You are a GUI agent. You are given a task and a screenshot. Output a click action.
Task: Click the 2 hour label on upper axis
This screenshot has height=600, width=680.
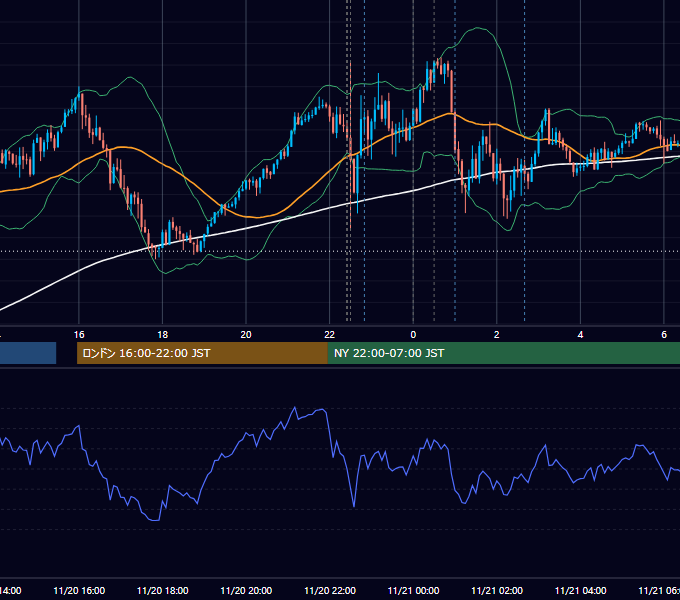pyautogui.click(x=497, y=335)
